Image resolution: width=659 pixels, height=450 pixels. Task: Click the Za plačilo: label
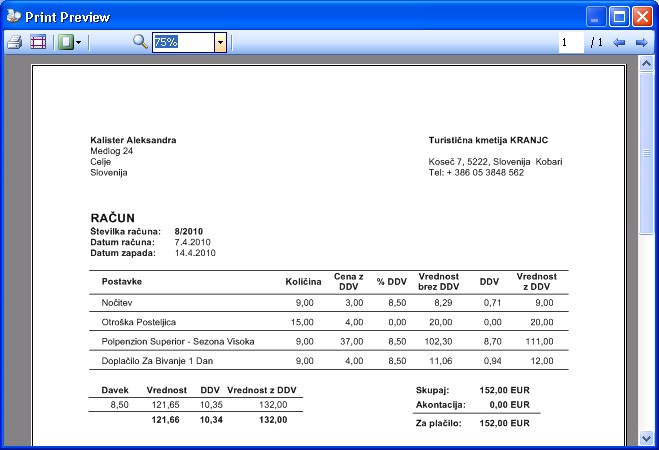point(438,424)
